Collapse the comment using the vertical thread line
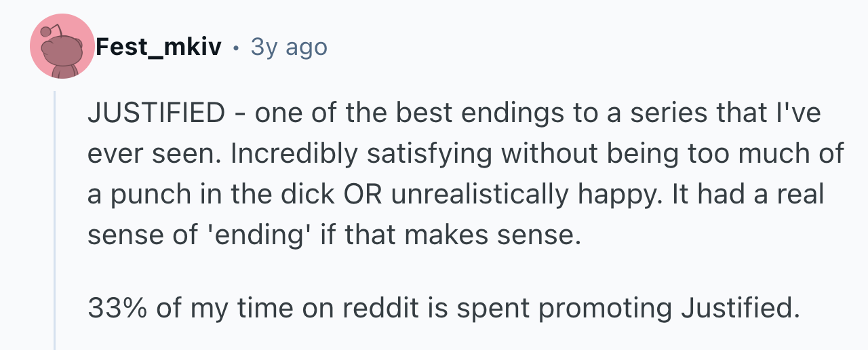This screenshot has width=868, height=350. [x=55, y=220]
